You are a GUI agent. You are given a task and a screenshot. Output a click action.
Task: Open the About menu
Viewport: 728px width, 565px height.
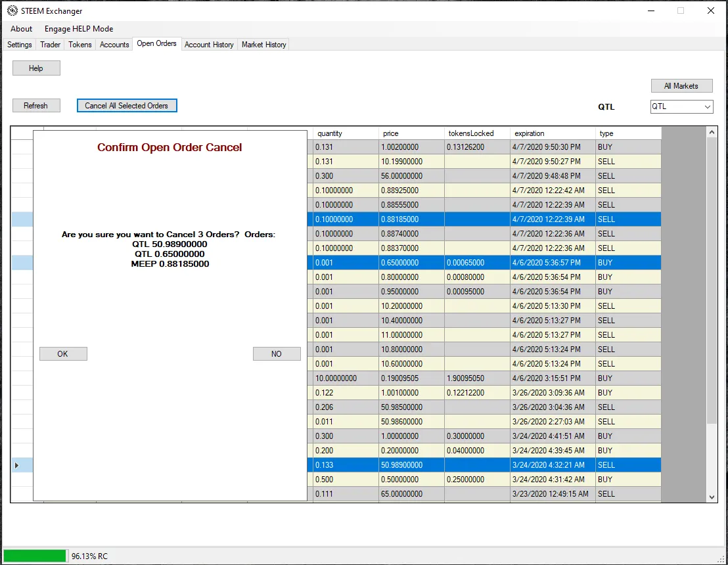click(x=22, y=29)
